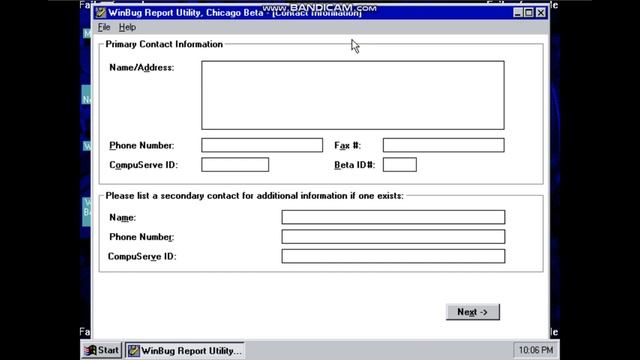
Task: Click the Name/Address label
Action: pyautogui.click(x=142, y=68)
